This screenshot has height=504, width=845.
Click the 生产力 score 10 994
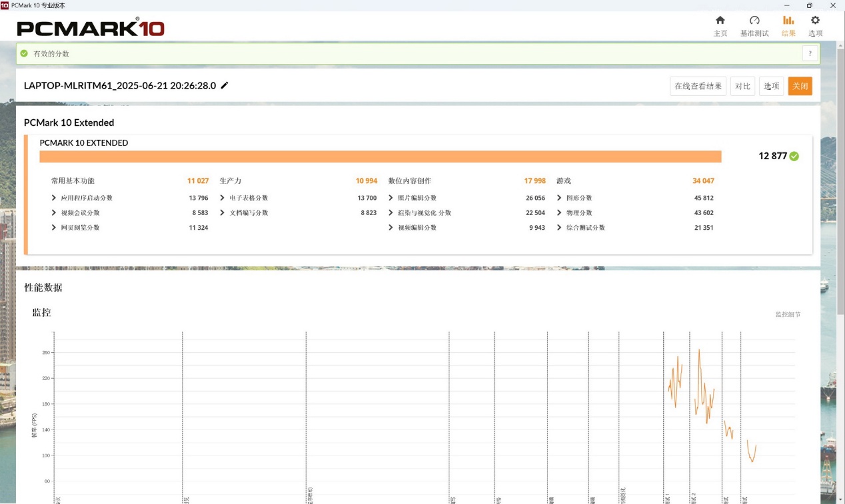pos(367,181)
